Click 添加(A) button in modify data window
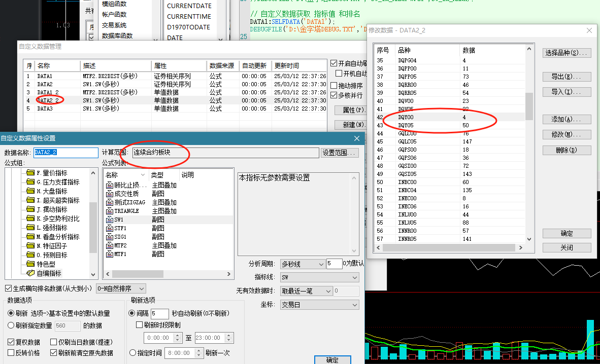Viewport: 600px width, 364px height. click(x=566, y=119)
